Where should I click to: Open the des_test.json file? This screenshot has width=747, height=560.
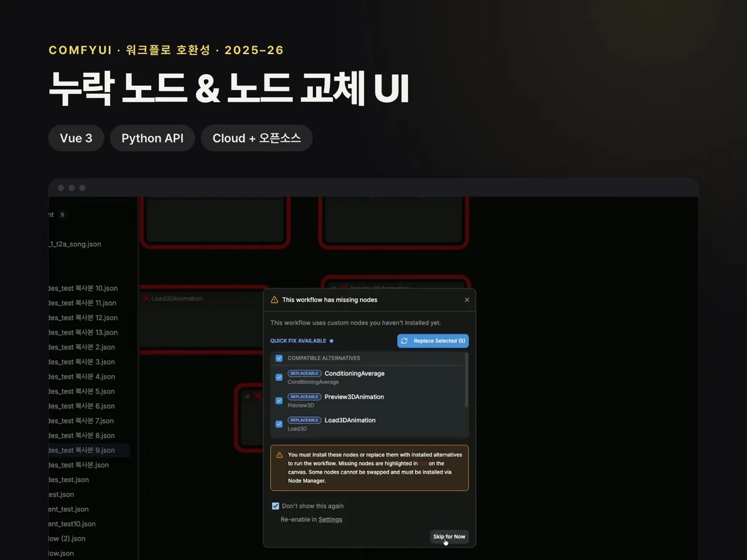[69, 480]
